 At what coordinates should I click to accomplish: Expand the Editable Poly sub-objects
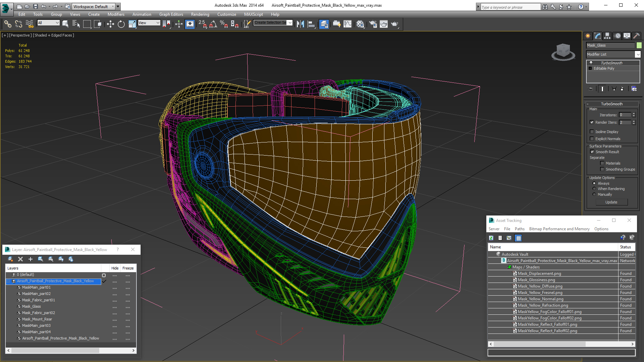point(590,68)
